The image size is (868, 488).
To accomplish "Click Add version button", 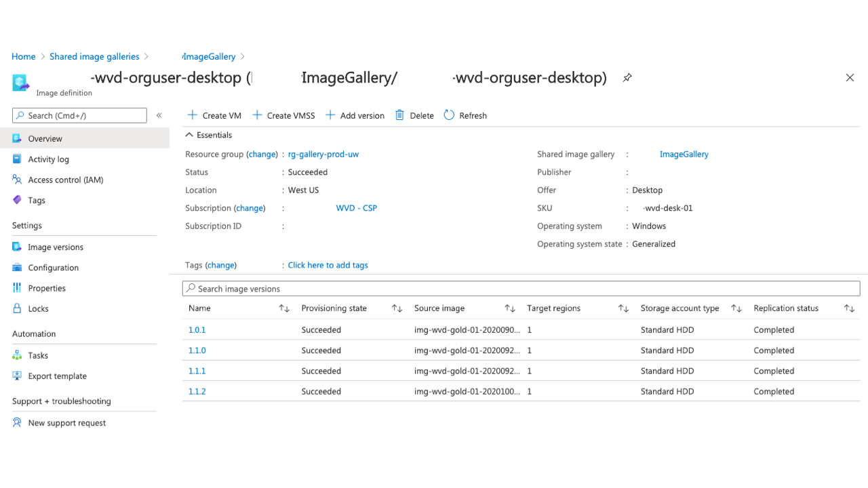I will (x=355, y=115).
